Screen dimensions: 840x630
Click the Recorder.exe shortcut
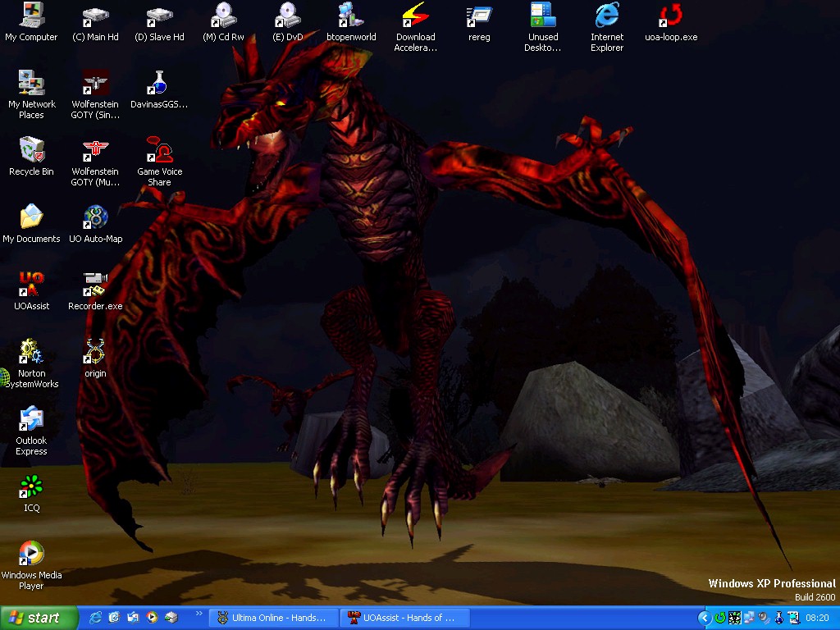tap(95, 291)
